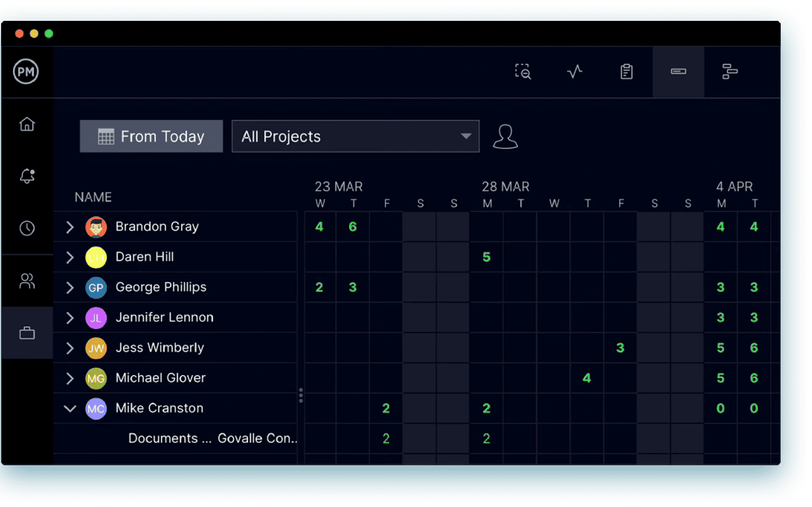812x507 pixels.
Task: Open the person filter next to All Projects
Action: 505,136
